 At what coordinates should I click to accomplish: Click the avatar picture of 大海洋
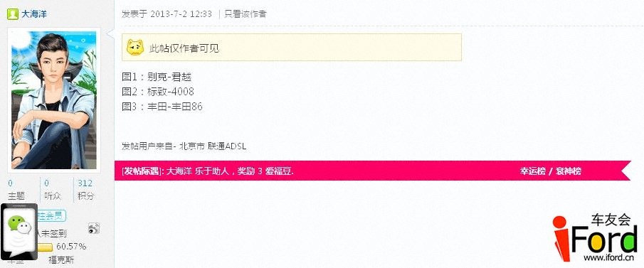tap(54, 100)
